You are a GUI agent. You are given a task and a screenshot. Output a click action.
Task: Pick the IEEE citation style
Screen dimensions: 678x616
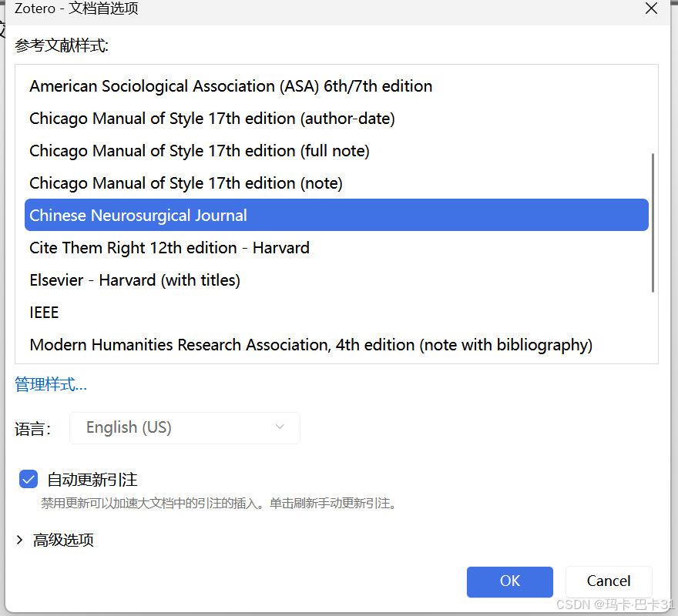pos(337,313)
